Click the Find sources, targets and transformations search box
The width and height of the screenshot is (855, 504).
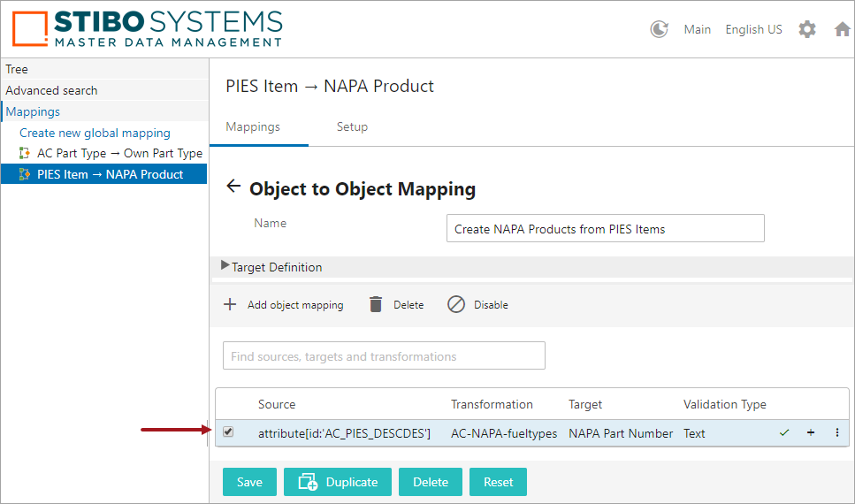[x=384, y=355]
